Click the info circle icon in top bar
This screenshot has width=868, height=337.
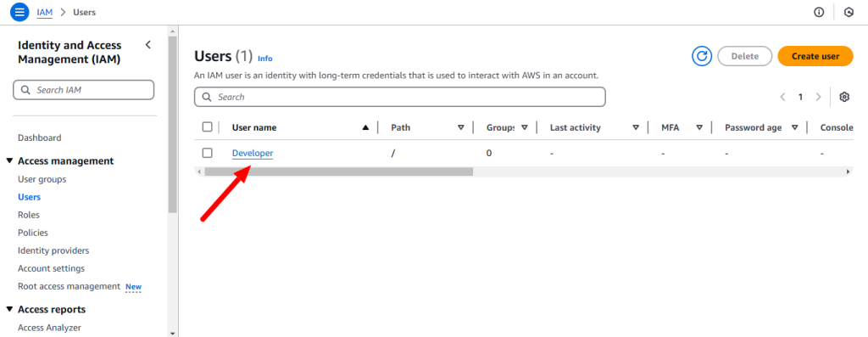[819, 12]
